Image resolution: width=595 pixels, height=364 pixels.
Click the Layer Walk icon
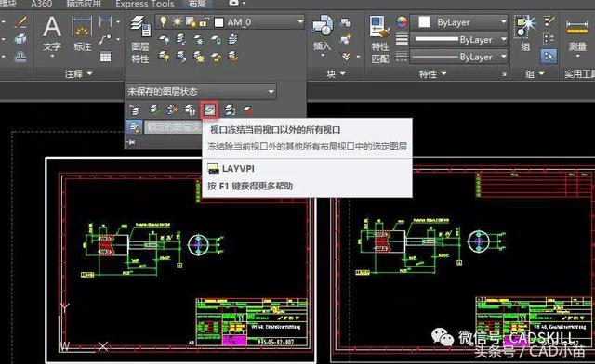click(x=190, y=110)
